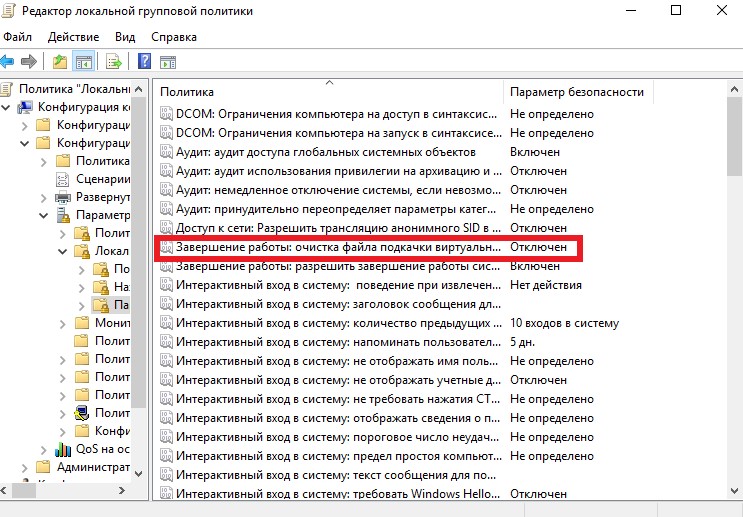Click the printer icon beside Развернут
The width and height of the screenshot is (743, 517).
pos(63,197)
